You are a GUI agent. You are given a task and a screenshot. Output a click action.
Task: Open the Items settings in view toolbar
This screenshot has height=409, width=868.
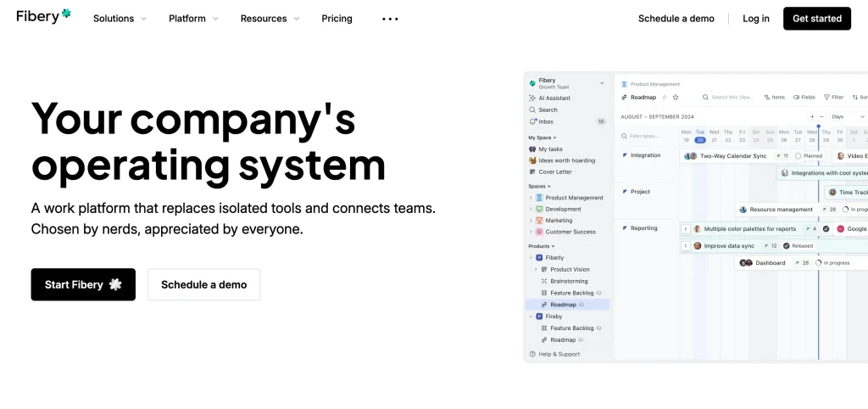[775, 97]
